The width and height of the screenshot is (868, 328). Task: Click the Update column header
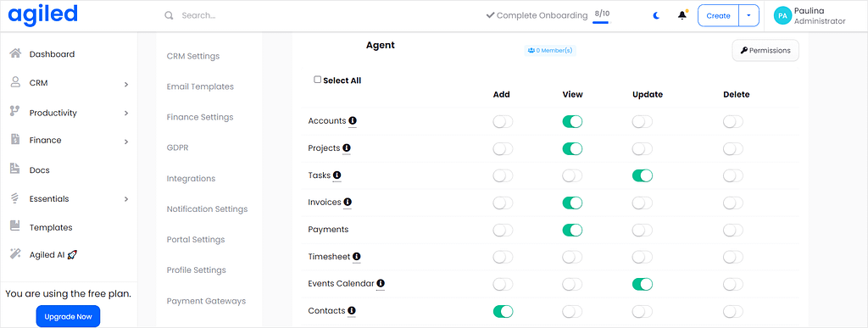pos(647,95)
